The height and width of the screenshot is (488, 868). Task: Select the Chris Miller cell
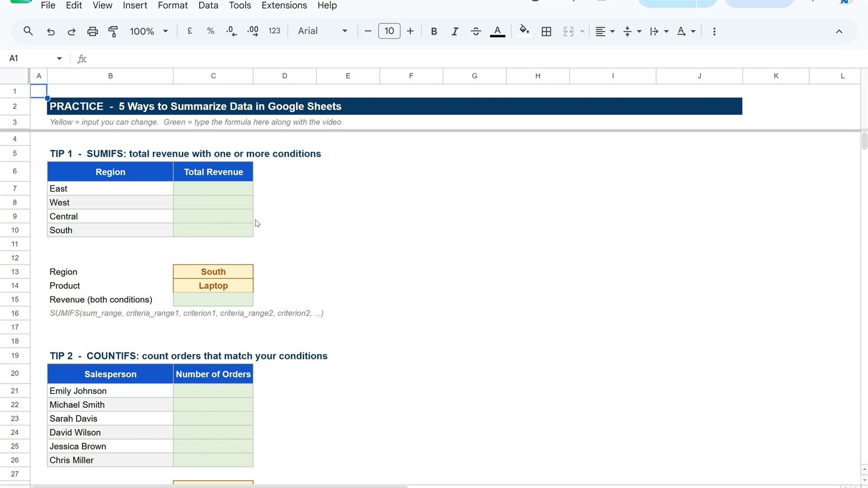click(x=110, y=460)
